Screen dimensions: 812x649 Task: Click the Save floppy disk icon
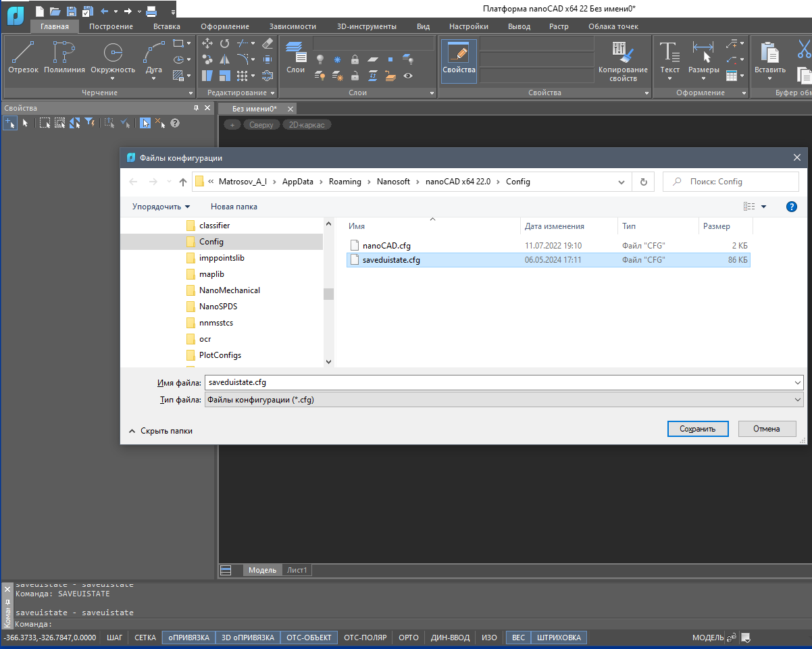point(71,11)
